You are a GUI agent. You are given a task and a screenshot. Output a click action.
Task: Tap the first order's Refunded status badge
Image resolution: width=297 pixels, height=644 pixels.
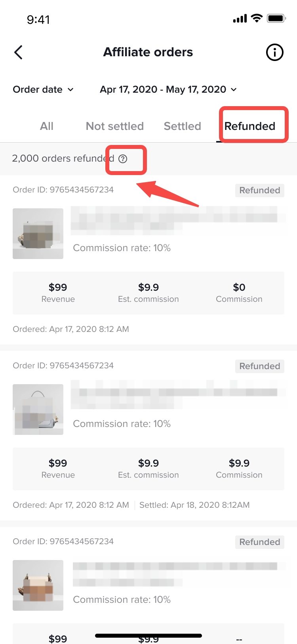[260, 191]
